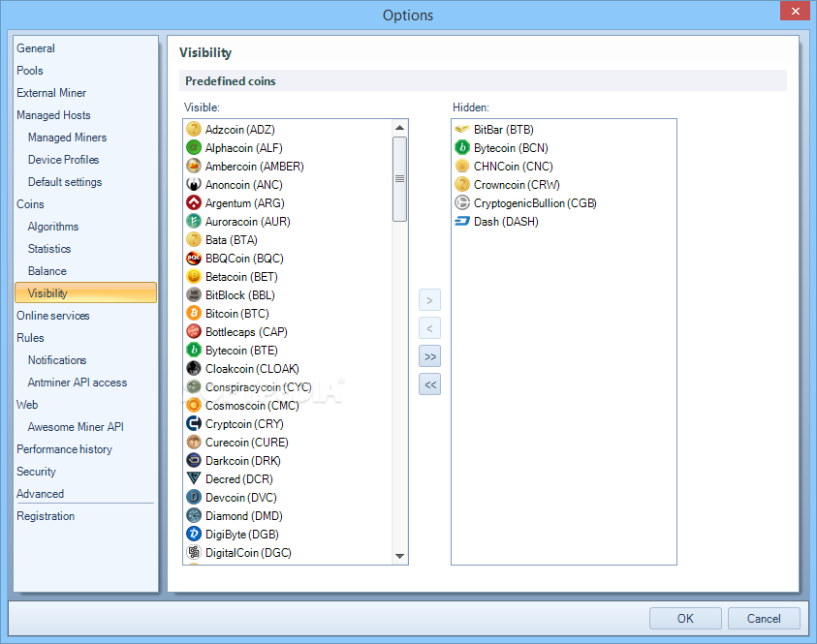Click the Bata (BTA) coin icon

[x=194, y=239]
